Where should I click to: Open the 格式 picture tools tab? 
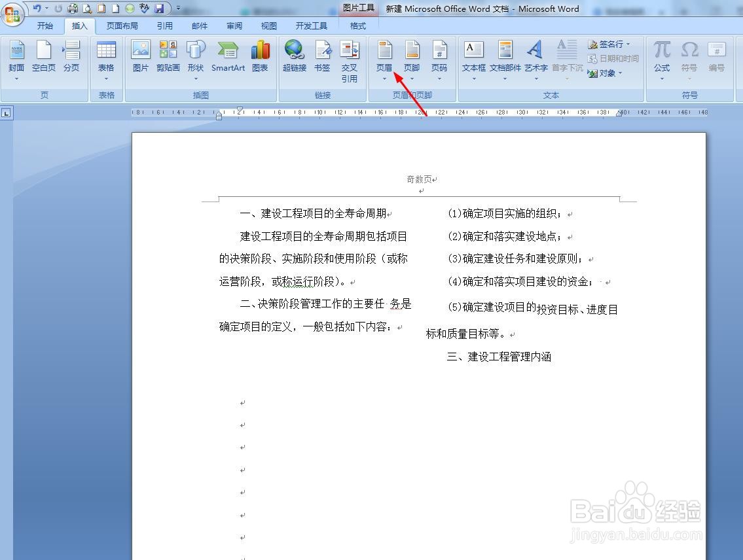click(358, 26)
